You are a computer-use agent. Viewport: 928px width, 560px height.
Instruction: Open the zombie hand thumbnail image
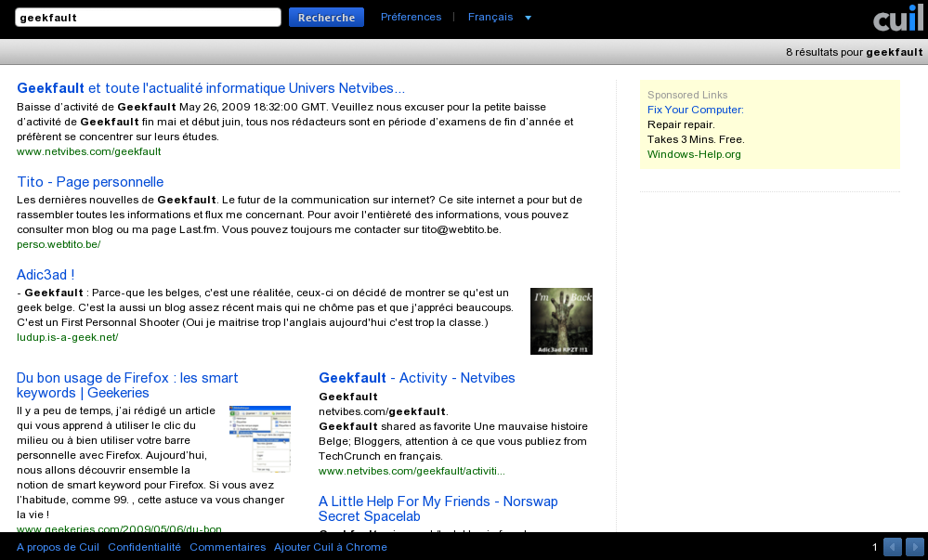[x=561, y=321]
